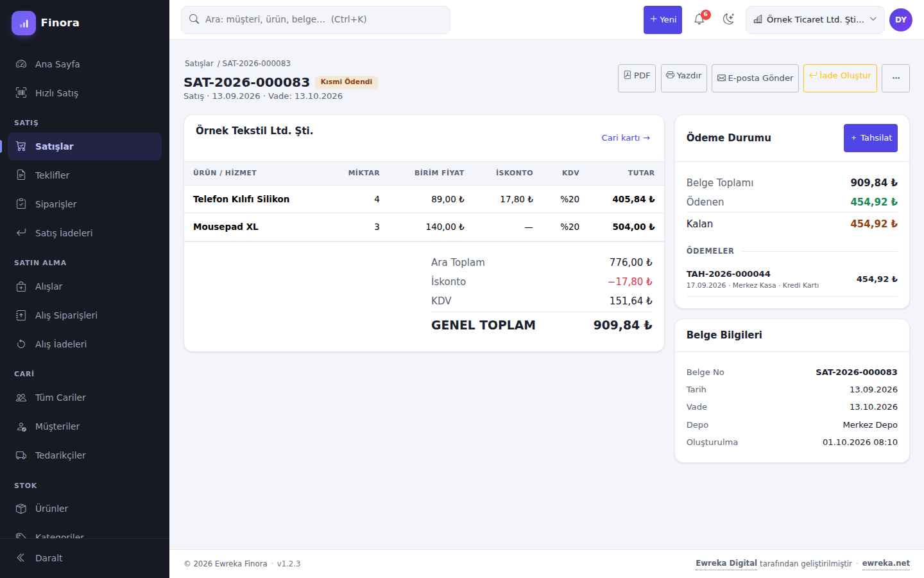924x578 pixels.
Task: Open notifications bell
Action: pos(699,19)
